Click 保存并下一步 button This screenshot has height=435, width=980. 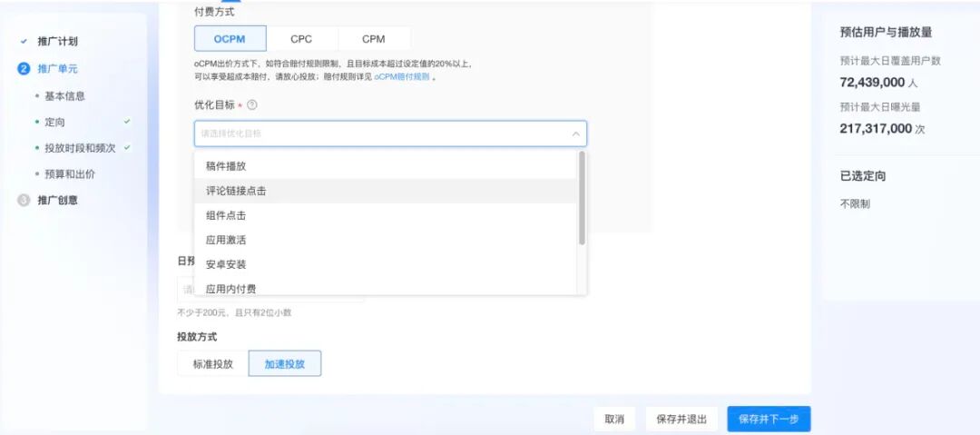coord(769,420)
